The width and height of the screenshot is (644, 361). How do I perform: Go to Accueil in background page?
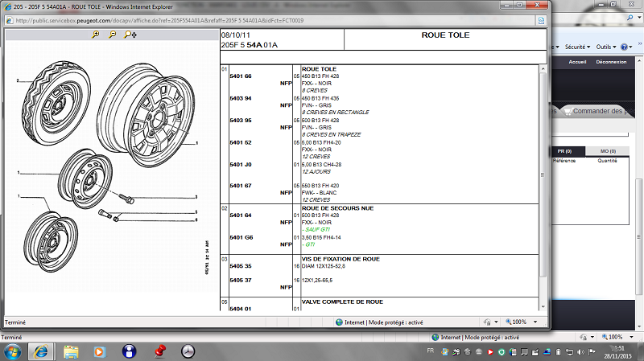[x=577, y=62]
